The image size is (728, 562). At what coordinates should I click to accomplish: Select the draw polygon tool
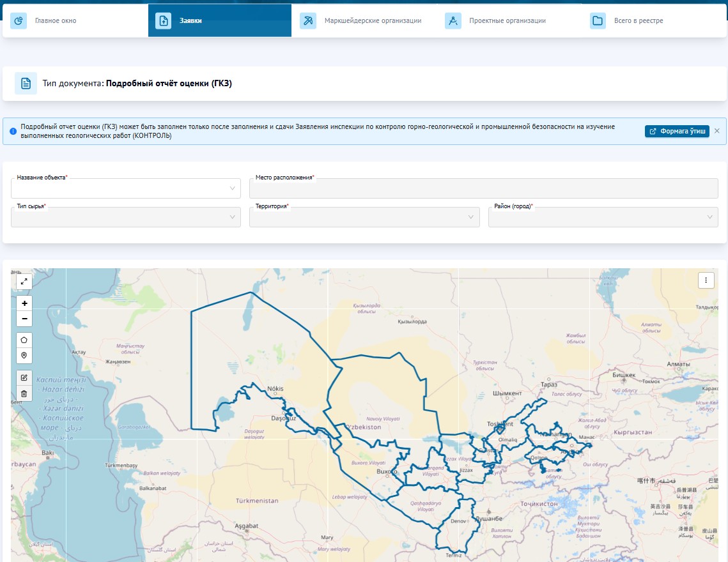(x=24, y=340)
